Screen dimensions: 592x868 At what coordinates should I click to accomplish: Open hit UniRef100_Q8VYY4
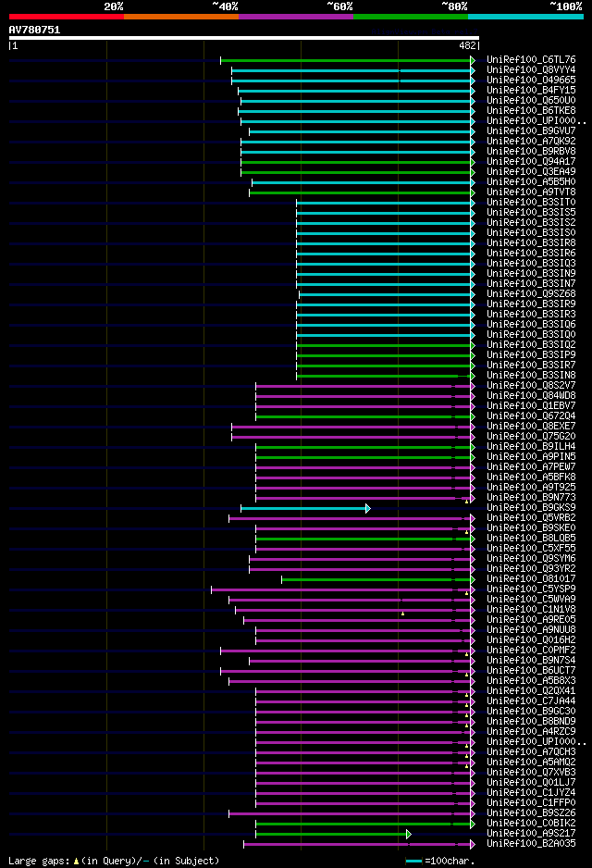tap(531, 69)
